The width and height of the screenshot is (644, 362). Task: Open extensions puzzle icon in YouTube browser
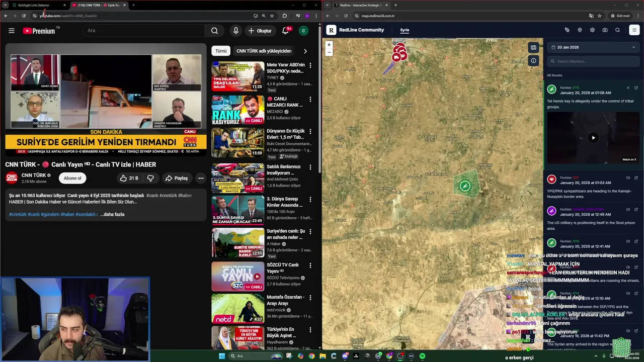click(284, 16)
